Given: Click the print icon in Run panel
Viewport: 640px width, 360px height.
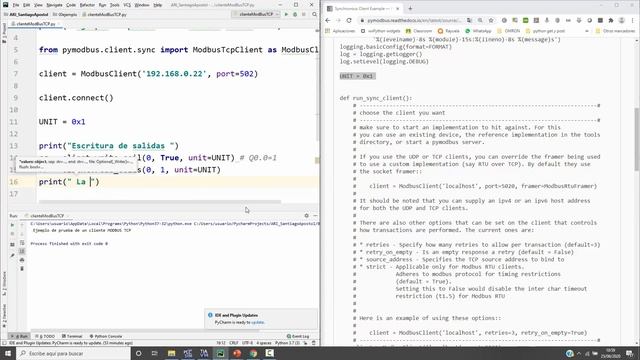Looking at the screenshot, I should [x=22, y=260].
